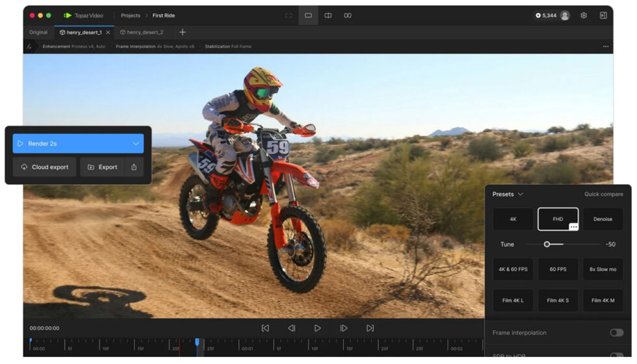Expand the Render dropdown chevron
This screenshot has width=637, height=364.
click(136, 144)
